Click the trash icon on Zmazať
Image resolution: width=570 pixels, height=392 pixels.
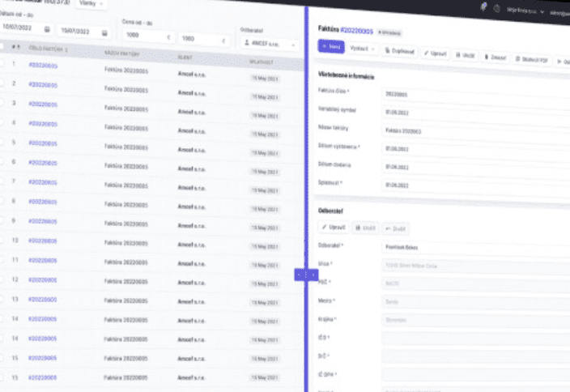click(487, 57)
